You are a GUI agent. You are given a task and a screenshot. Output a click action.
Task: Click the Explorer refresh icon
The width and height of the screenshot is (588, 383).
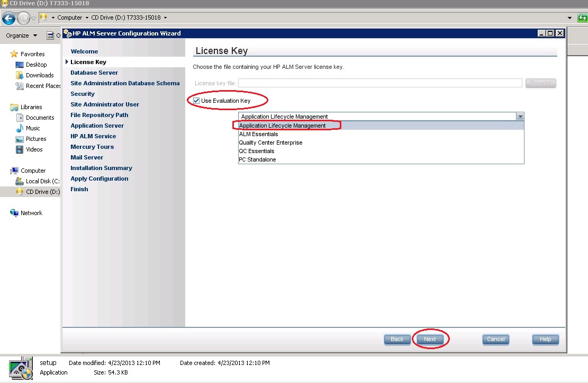tap(582, 17)
